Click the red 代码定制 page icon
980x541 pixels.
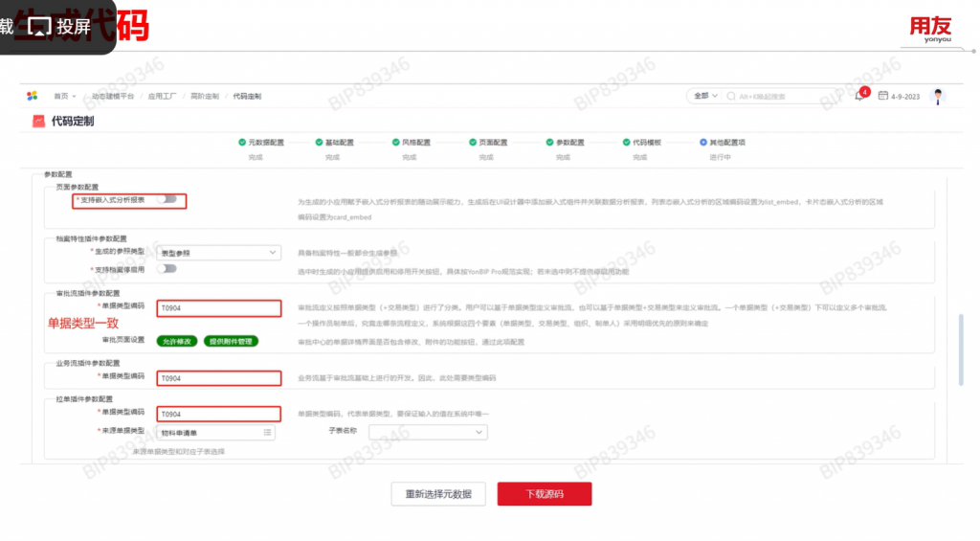click(38, 122)
